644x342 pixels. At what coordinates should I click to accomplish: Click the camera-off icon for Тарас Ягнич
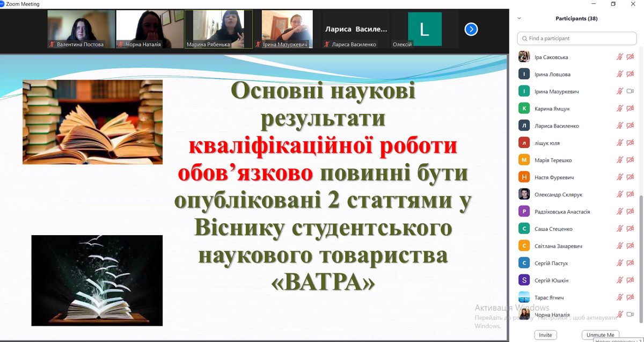click(x=630, y=297)
